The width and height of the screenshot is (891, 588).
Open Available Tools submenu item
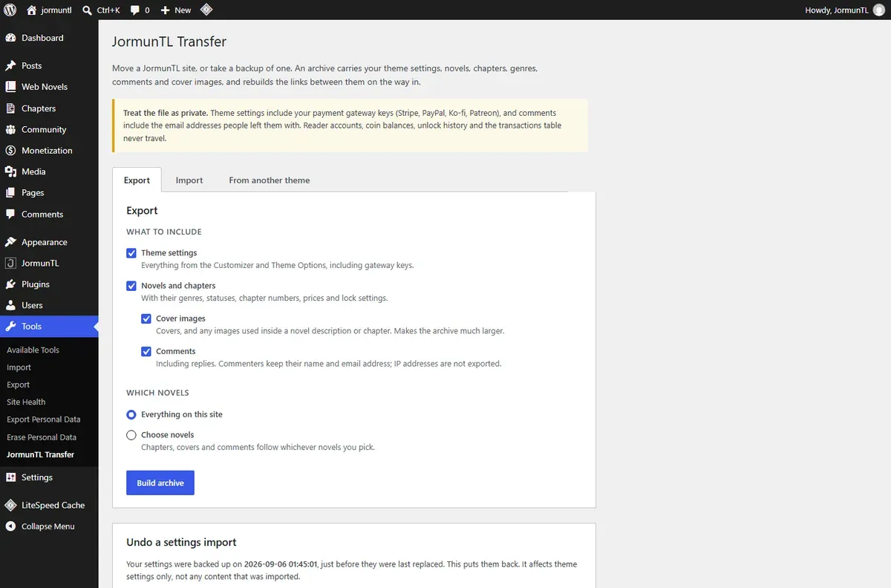tap(33, 350)
